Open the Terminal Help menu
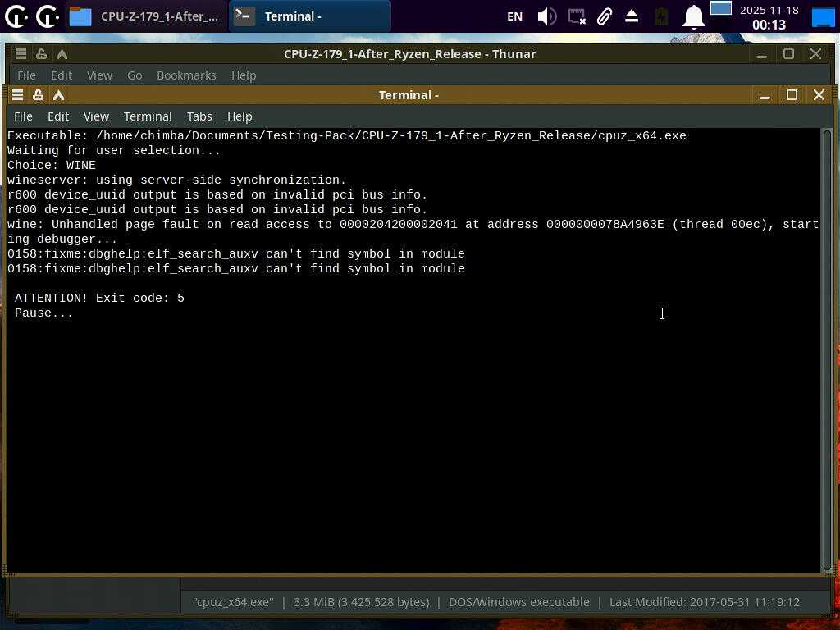The image size is (840, 630). click(240, 116)
